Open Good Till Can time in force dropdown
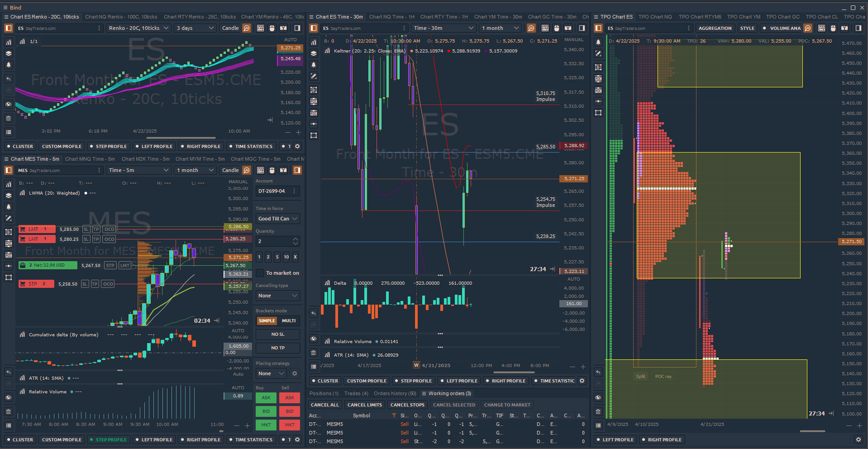868x449 pixels. [277, 219]
